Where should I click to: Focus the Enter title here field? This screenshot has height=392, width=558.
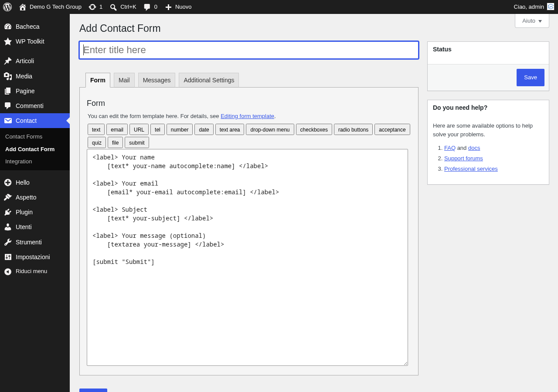[x=249, y=50]
